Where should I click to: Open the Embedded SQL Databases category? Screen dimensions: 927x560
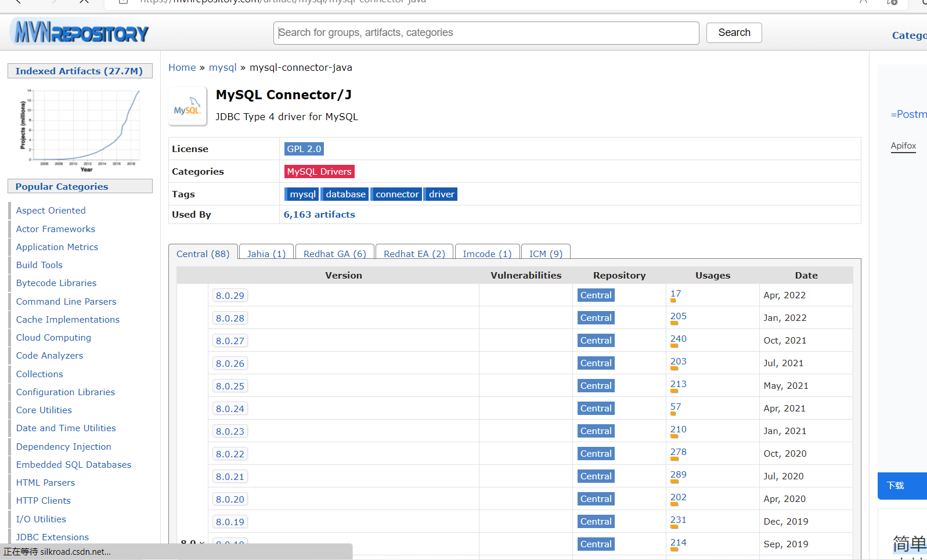pos(74,464)
